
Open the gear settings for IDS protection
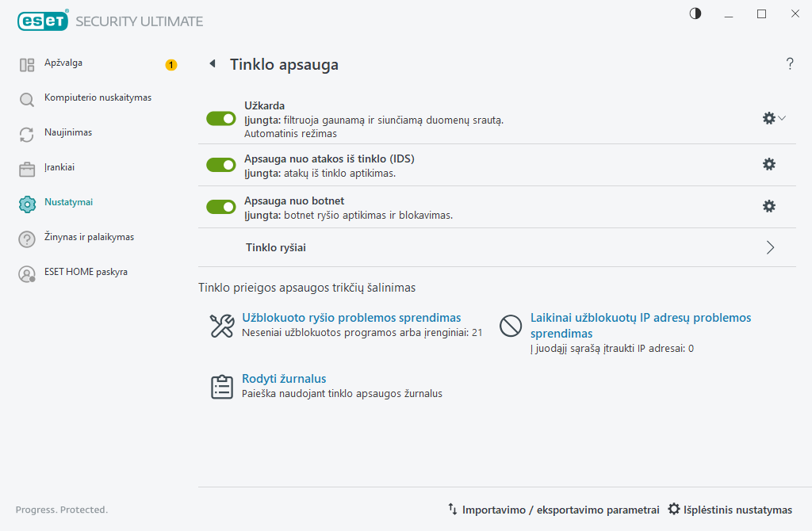pos(769,164)
